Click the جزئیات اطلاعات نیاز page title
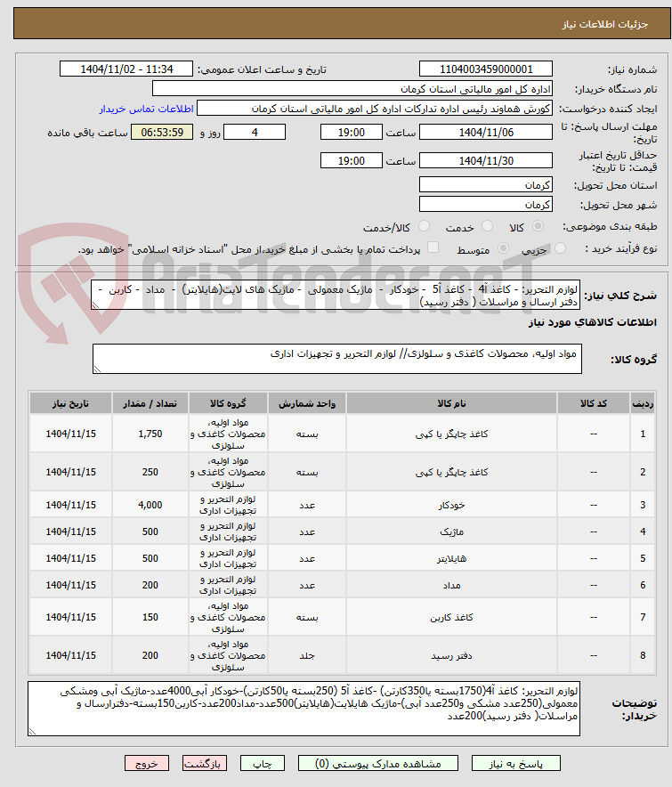The image size is (672, 787). 604,24
